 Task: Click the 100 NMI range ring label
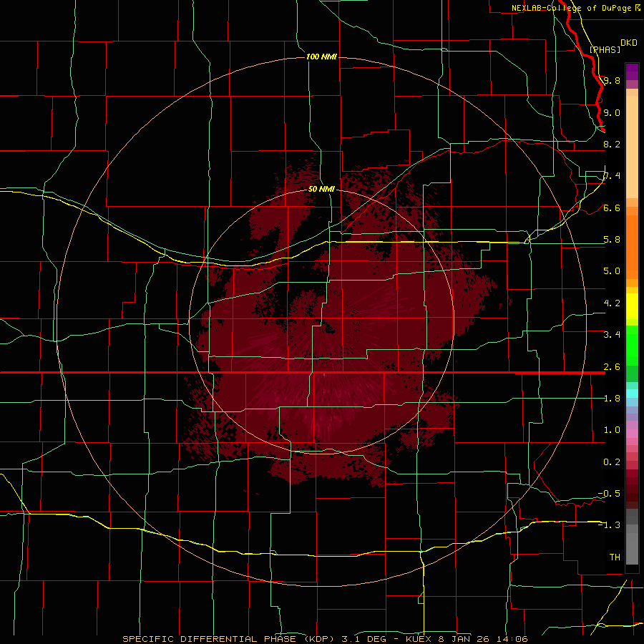click(321, 57)
